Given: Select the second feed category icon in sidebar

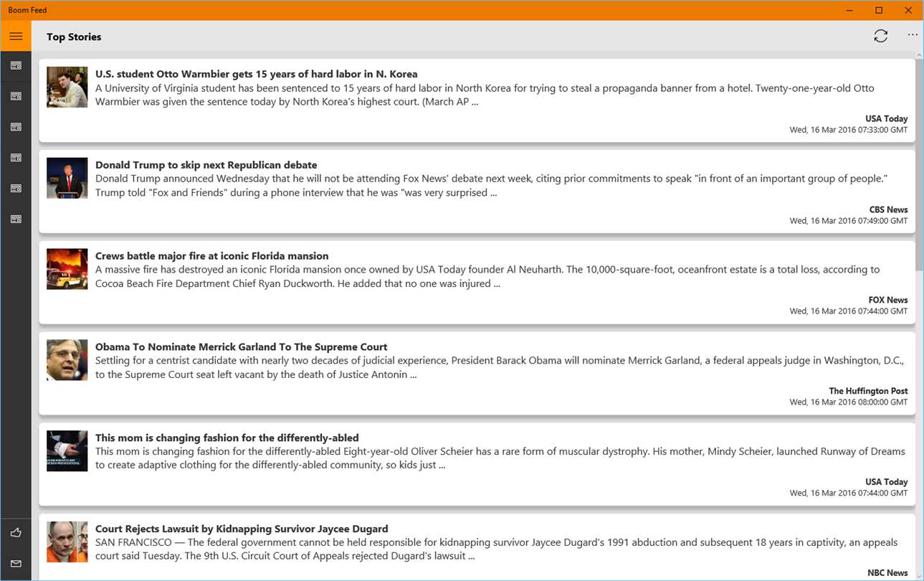Looking at the screenshot, I should point(16,96).
